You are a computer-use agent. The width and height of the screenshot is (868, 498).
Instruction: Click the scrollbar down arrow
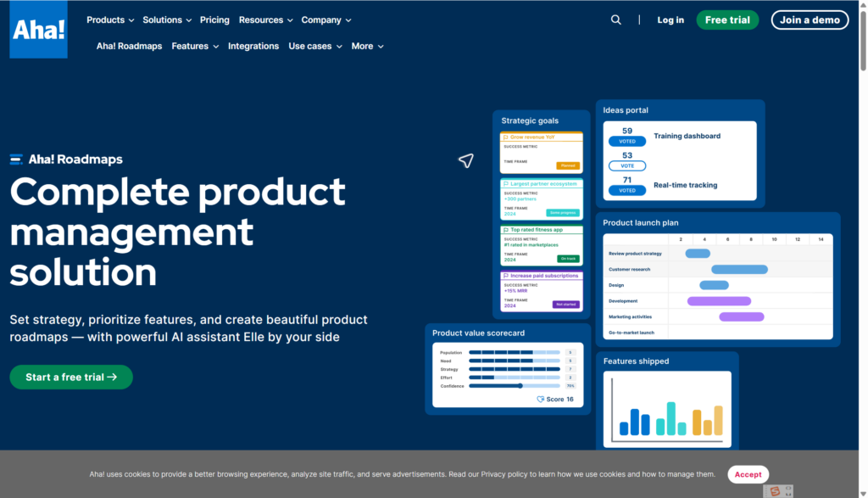[x=863, y=494]
